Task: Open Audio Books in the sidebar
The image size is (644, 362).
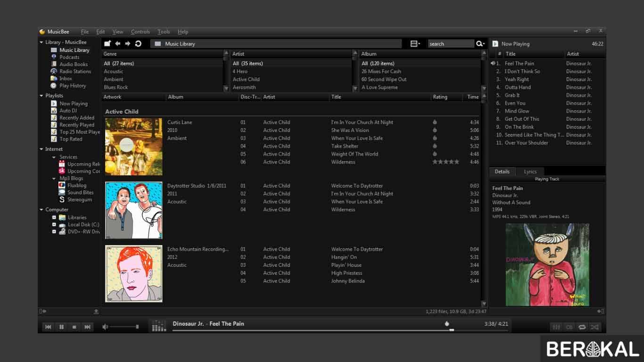Action: [x=74, y=64]
